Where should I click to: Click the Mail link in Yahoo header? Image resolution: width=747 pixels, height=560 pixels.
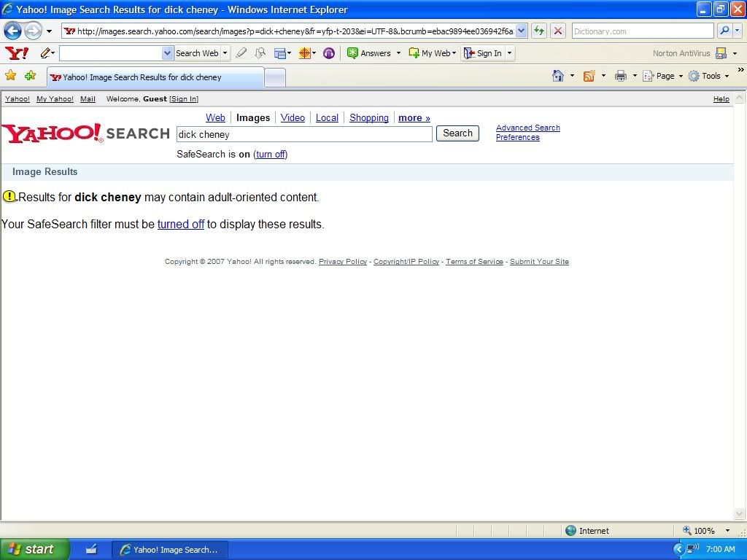pos(88,99)
